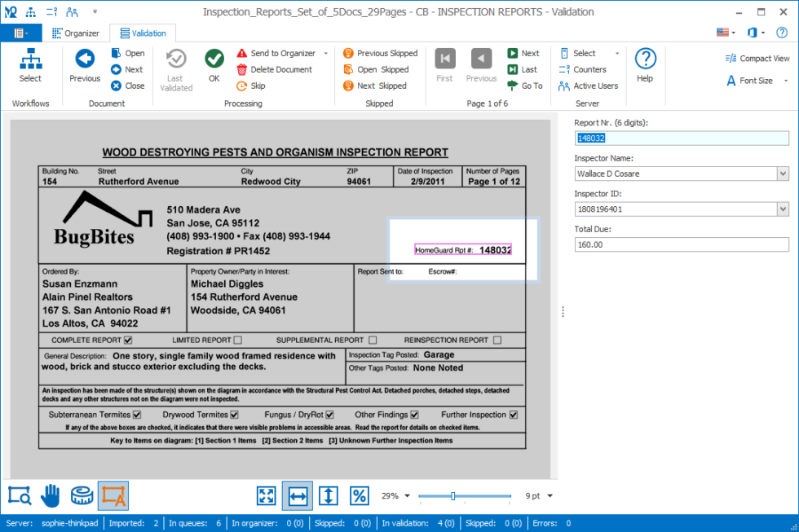Image resolution: width=799 pixels, height=532 pixels.
Task: Activate the hand pan tool
Action: coord(51,495)
